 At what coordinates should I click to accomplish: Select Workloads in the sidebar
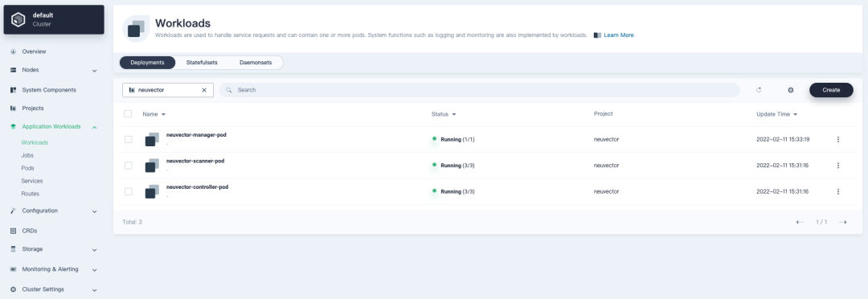pyautogui.click(x=35, y=142)
